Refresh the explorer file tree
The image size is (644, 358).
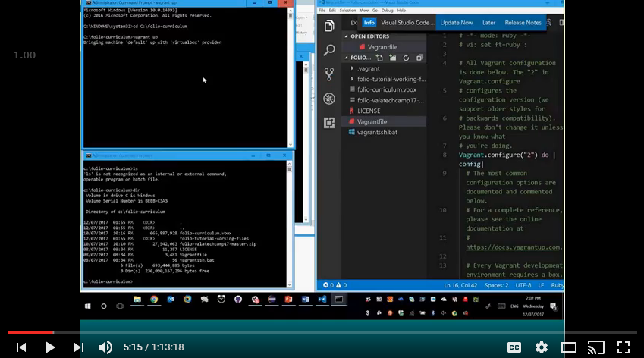(406, 58)
